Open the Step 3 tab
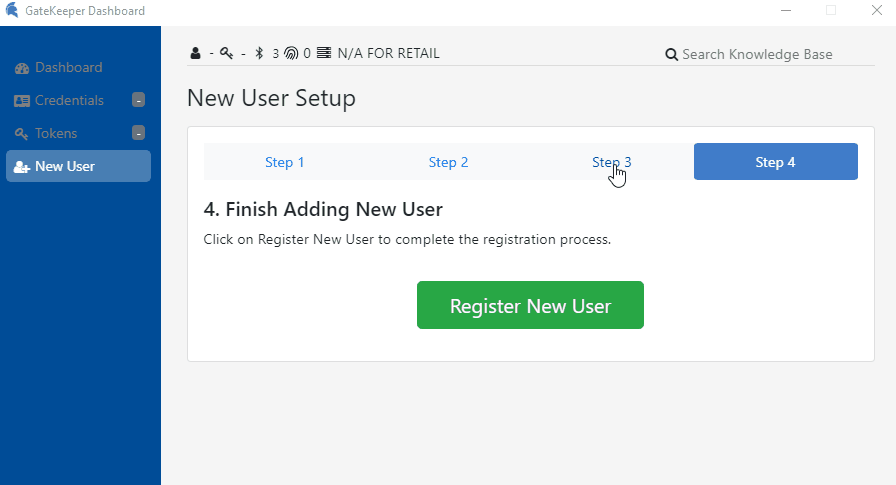This screenshot has width=896, height=485. point(611,162)
